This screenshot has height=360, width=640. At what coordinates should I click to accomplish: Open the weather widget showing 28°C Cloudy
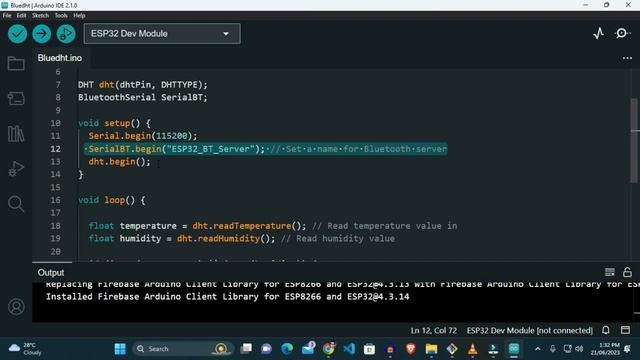(25, 349)
